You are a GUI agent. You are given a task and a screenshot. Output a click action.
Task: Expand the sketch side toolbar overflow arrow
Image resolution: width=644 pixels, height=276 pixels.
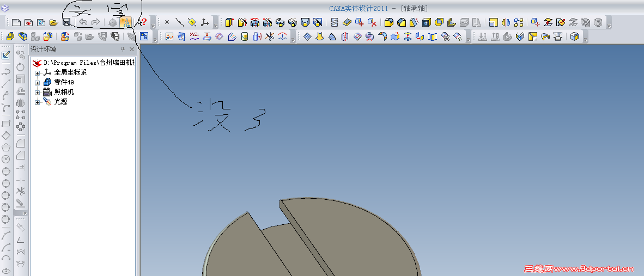tap(21, 213)
